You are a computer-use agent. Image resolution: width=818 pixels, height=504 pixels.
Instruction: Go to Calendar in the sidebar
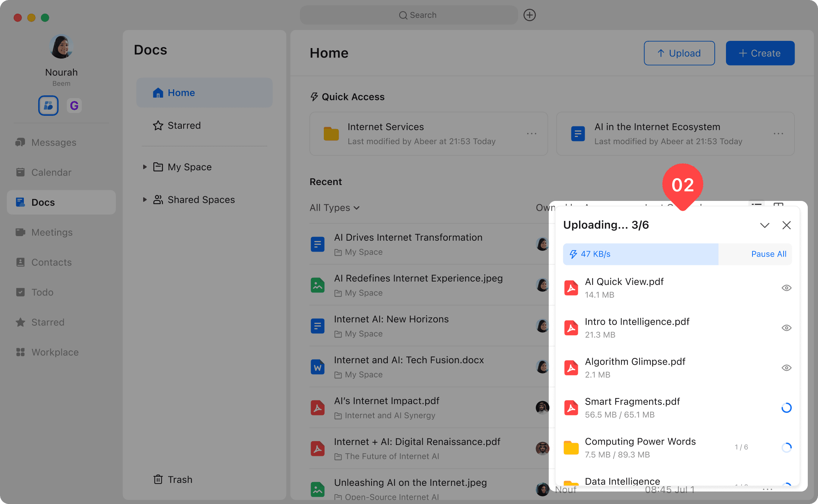(51, 172)
